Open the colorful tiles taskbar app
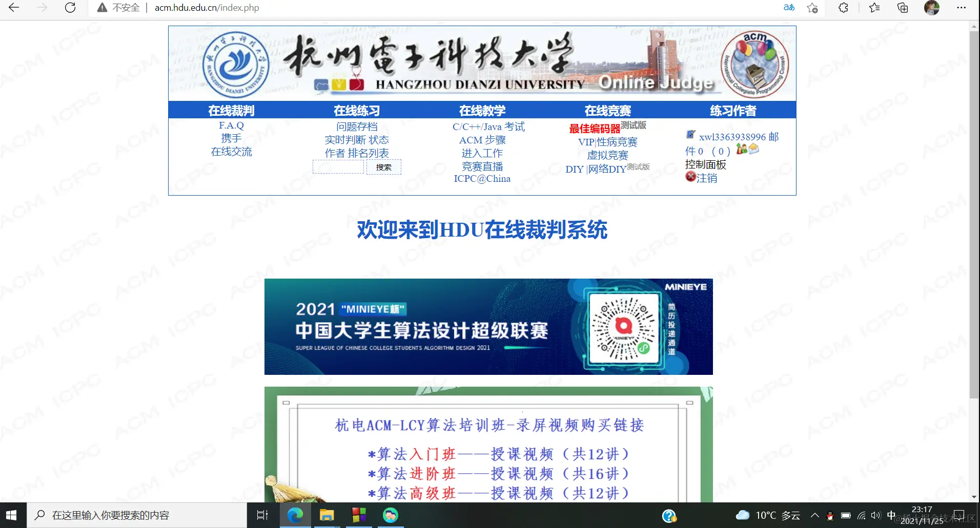 pyautogui.click(x=359, y=515)
